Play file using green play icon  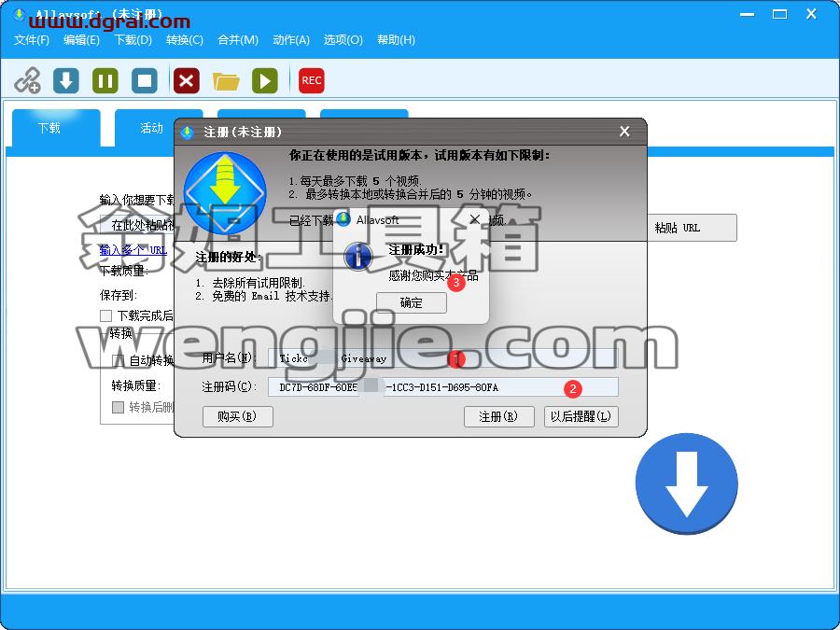tap(265, 80)
